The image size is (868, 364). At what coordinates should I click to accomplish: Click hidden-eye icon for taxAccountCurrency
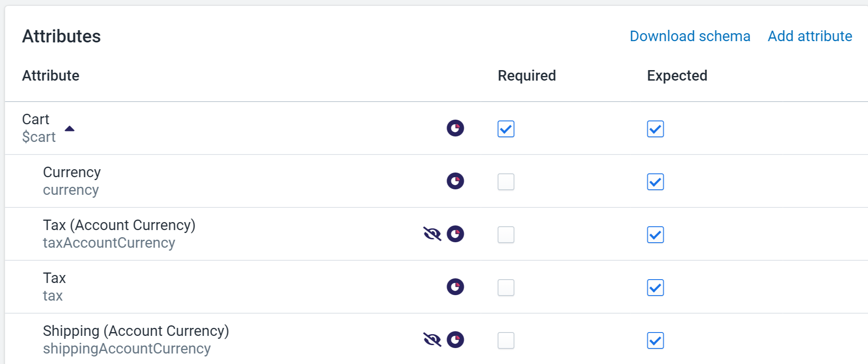(432, 234)
